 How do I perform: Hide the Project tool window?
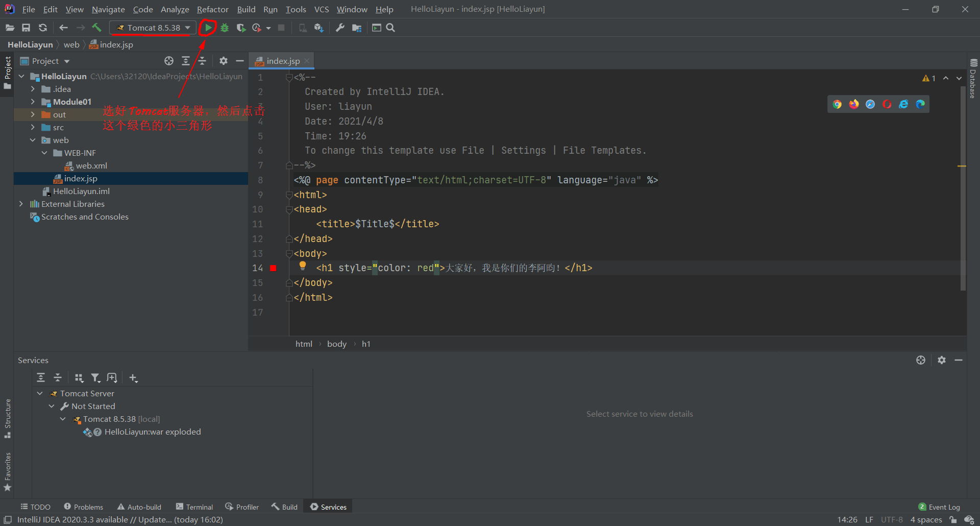[x=239, y=61]
